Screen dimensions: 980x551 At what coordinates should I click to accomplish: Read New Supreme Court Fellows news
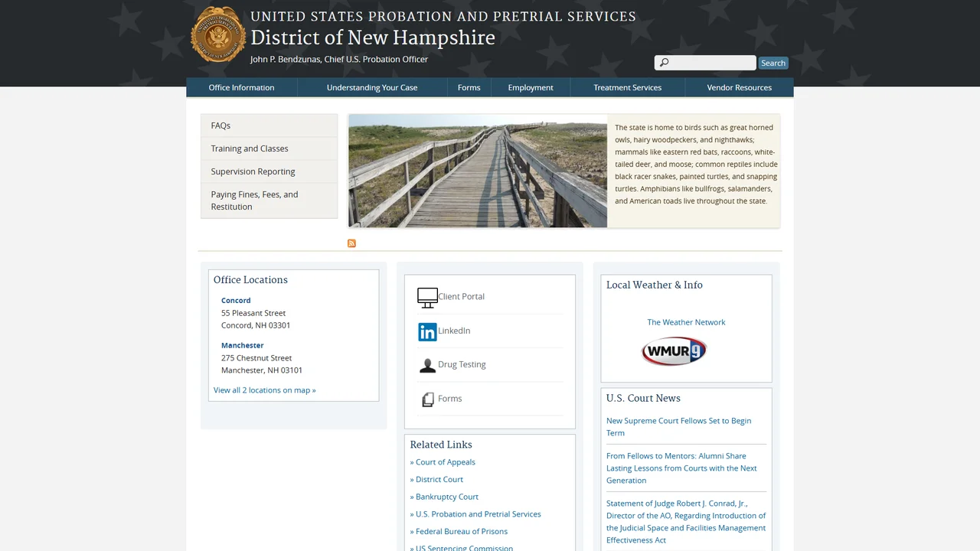[x=678, y=427]
